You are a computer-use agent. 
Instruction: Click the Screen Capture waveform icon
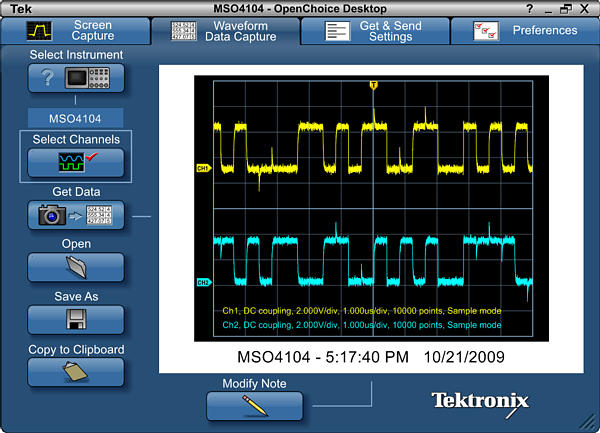[39, 31]
